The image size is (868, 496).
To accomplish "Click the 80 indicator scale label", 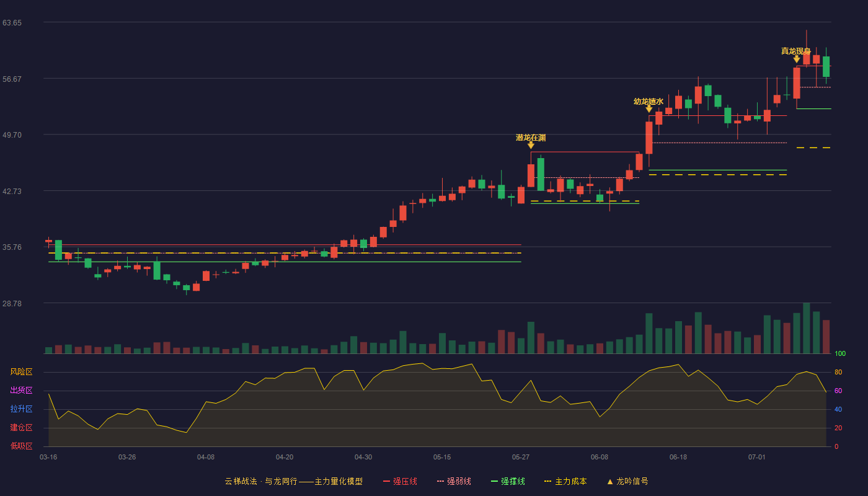I will click(838, 372).
